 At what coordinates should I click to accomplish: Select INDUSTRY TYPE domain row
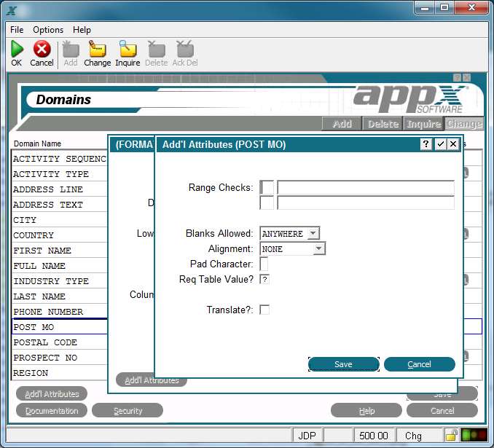60,281
